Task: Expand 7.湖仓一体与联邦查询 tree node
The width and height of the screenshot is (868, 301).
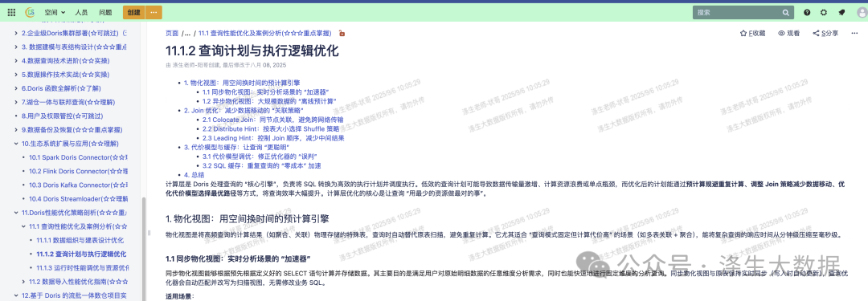Action: tap(16, 103)
